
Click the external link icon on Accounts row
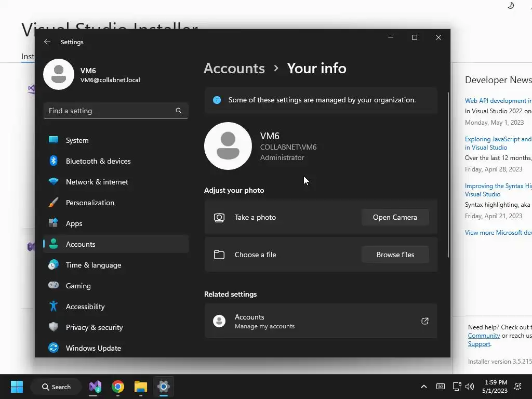coord(425,321)
